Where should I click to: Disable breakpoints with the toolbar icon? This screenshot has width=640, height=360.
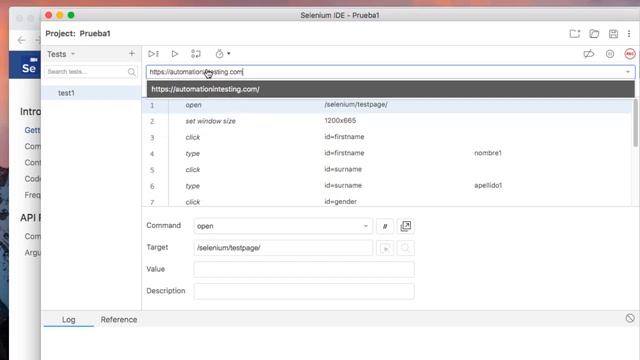[x=589, y=54]
